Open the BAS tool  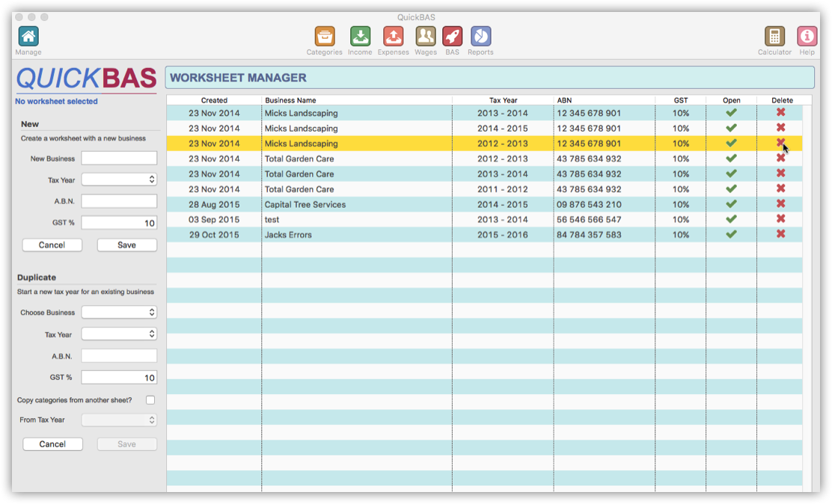453,35
